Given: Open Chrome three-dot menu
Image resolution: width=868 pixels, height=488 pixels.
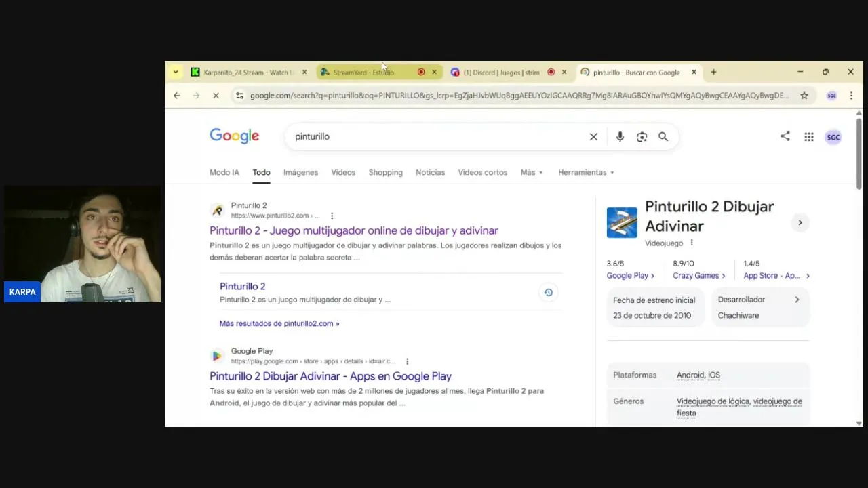Looking at the screenshot, I should pos(851,96).
